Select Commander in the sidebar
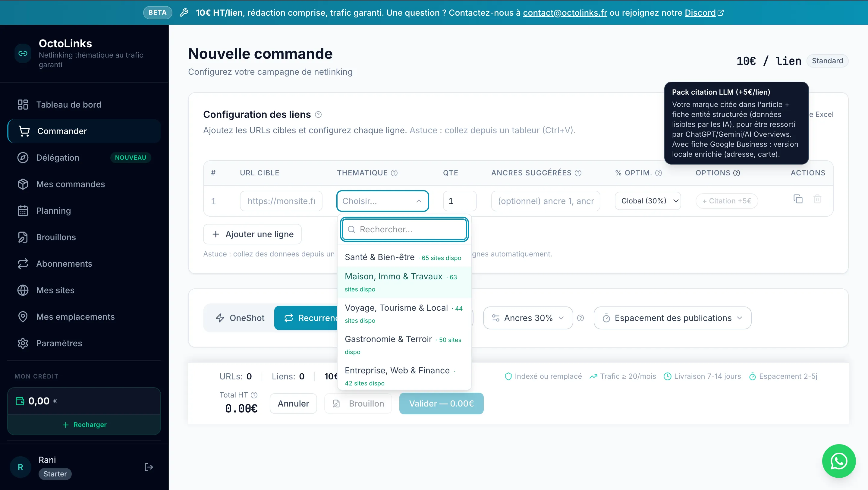 (x=84, y=131)
